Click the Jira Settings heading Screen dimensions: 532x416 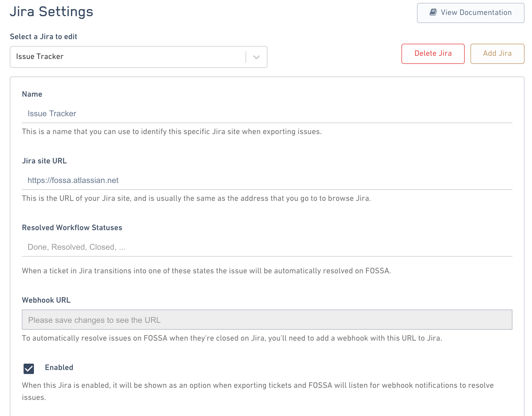point(51,12)
